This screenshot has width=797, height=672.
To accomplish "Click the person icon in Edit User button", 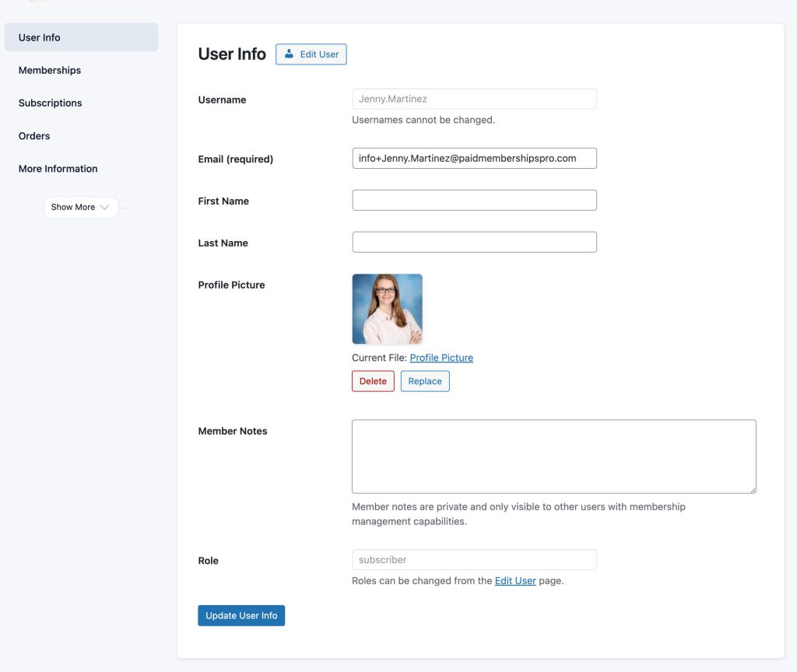I will pos(290,54).
